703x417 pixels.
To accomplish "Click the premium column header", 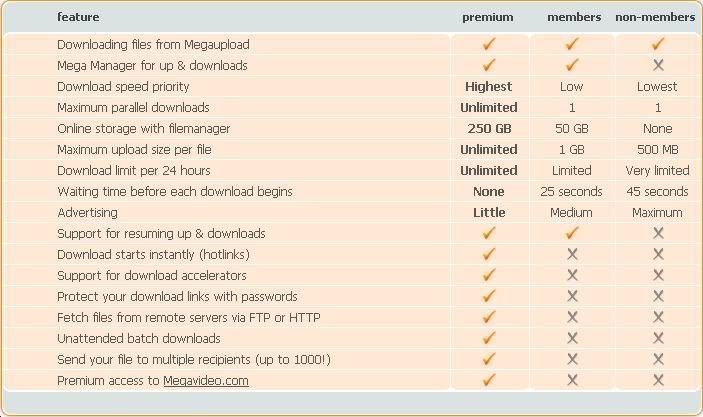I will 488,17.
